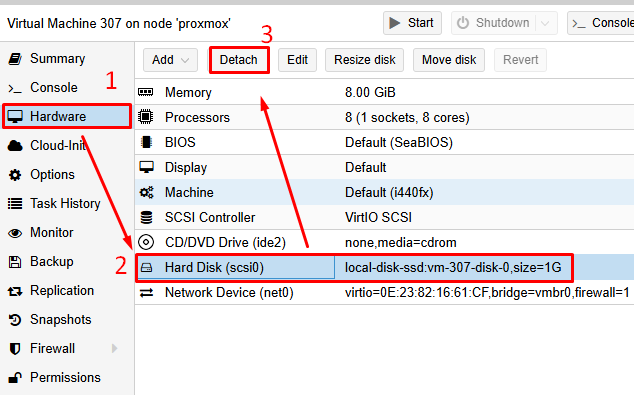Image resolution: width=634 pixels, height=395 pixels.
Task: Select the Network Device (net0) row
Action: point(384,293)
